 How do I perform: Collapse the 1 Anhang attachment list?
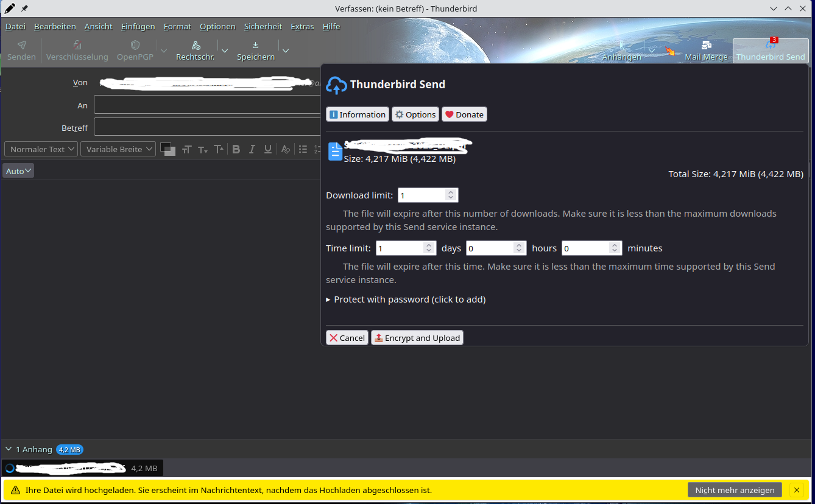point(9,449)
